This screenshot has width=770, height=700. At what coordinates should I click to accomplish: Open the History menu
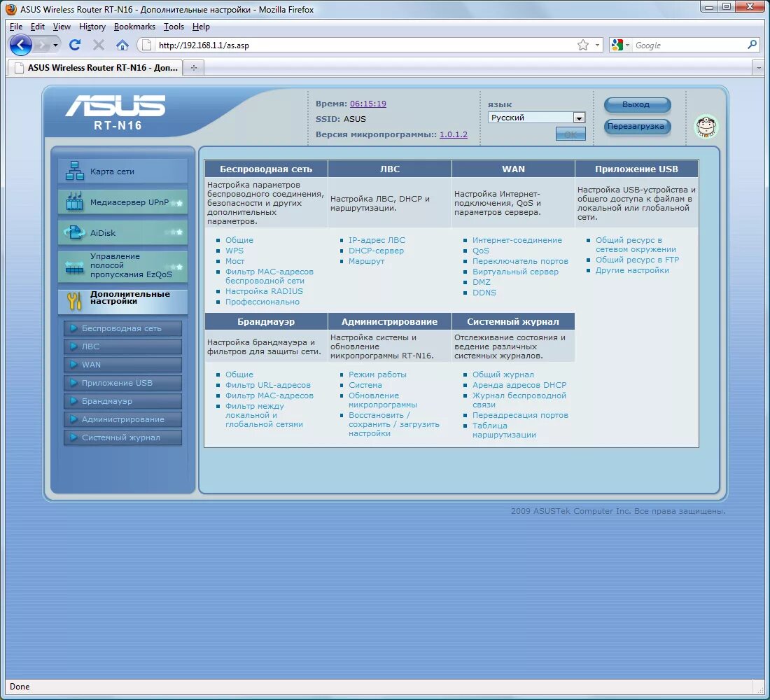pyautogui.click(x=92, y=27)
